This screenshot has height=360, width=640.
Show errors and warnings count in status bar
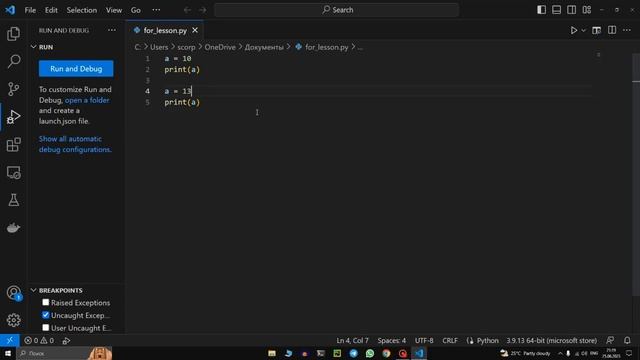pyautogui.click(x=39, y=340)
